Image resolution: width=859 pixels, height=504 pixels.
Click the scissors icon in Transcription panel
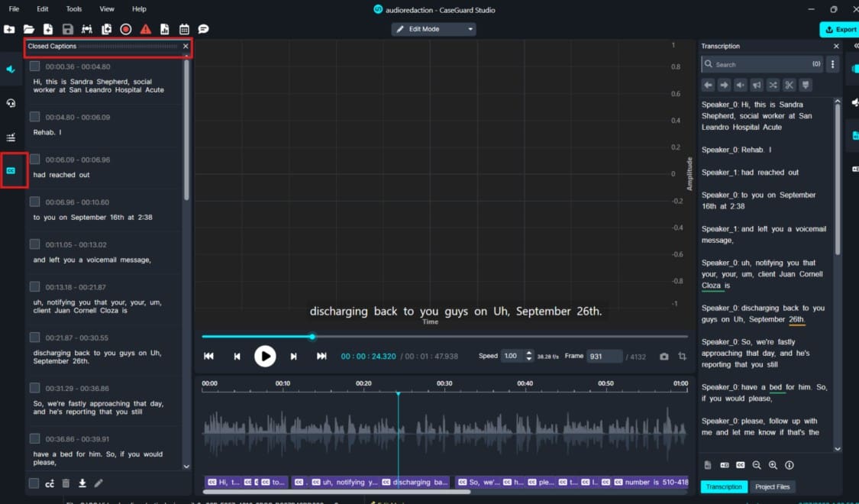click(789, 85)
